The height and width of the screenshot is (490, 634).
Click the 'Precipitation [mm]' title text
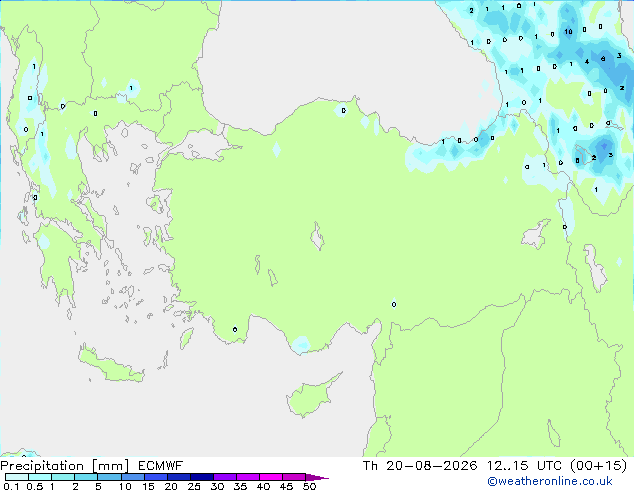pos(65,466)
